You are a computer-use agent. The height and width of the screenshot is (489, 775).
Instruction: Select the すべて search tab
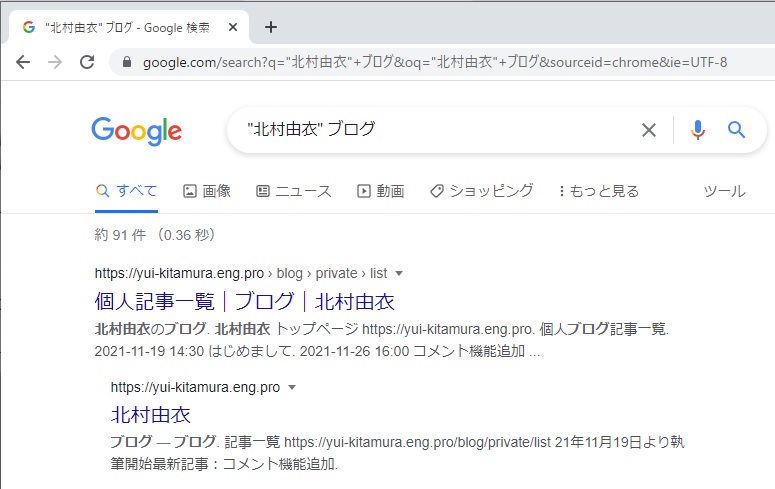click(127, 191)
